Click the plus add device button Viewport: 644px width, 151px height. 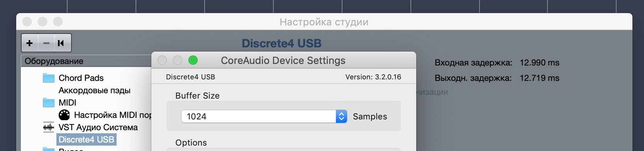(x=30, y=43)
